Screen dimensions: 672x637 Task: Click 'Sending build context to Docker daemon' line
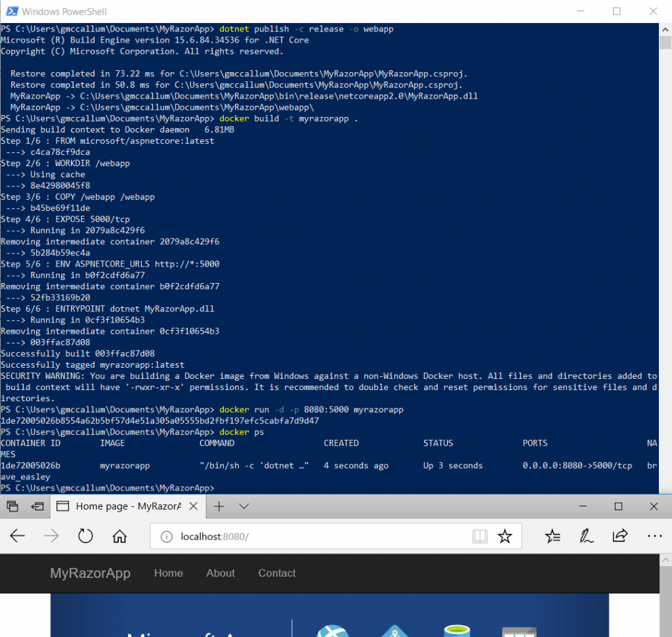(x=117, y=130)
